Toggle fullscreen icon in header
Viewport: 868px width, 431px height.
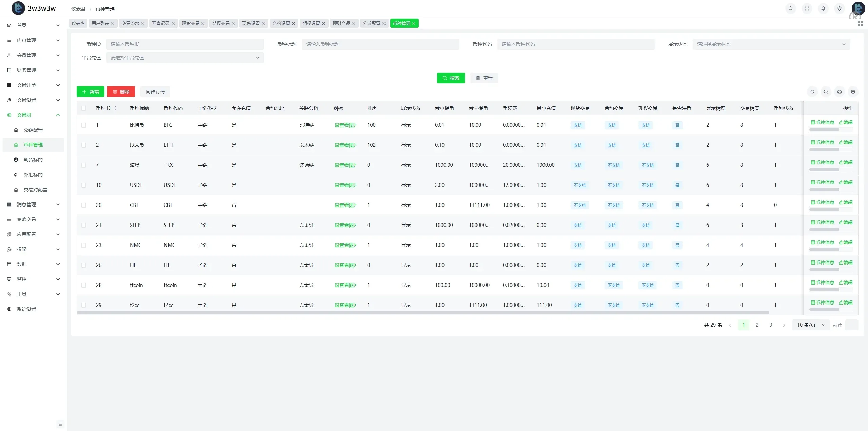coord(807,8)
